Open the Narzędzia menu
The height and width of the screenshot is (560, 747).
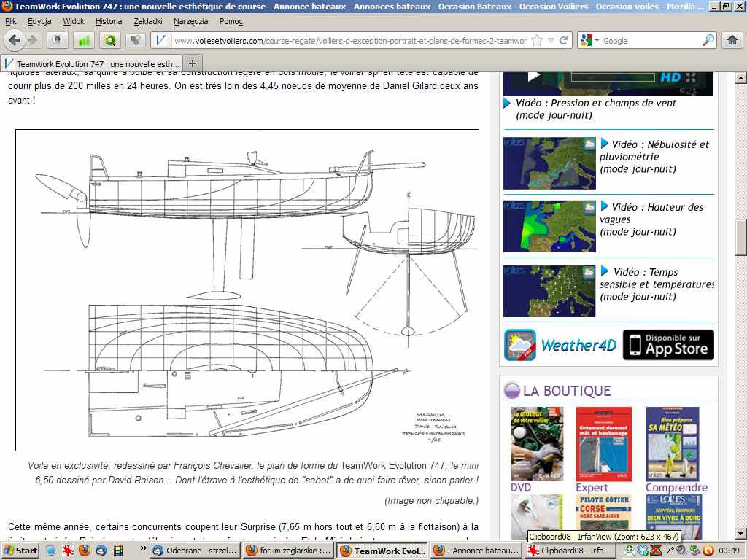point(191,21)
